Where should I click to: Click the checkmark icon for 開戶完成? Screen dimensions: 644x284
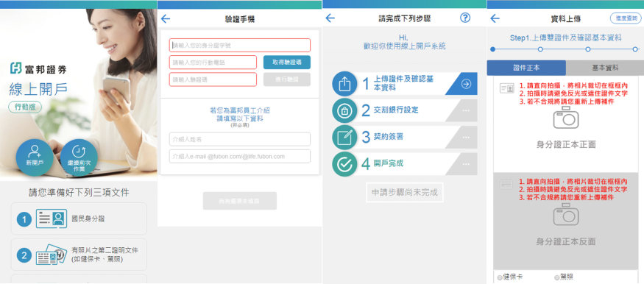coord(345,164)
